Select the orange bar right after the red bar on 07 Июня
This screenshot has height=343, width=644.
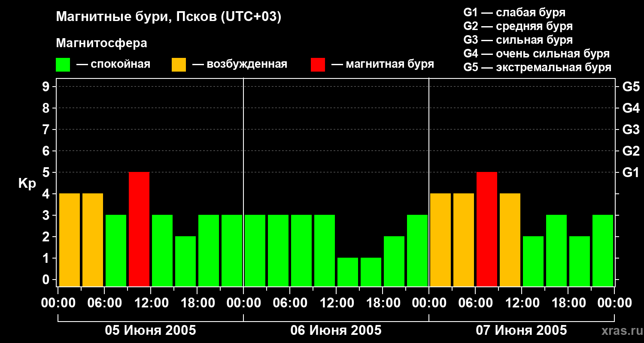[510, 240]
